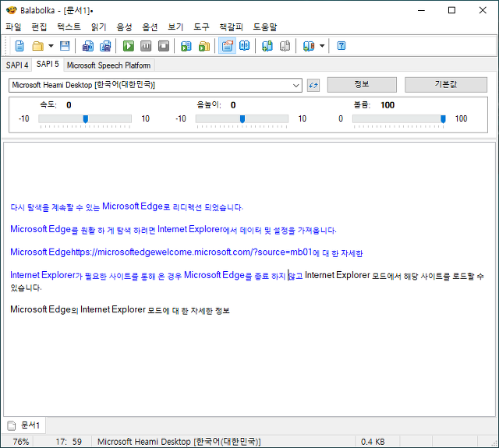Open the 파일 menu
Viewport: 499px width, 448px height.
(13, 27)
